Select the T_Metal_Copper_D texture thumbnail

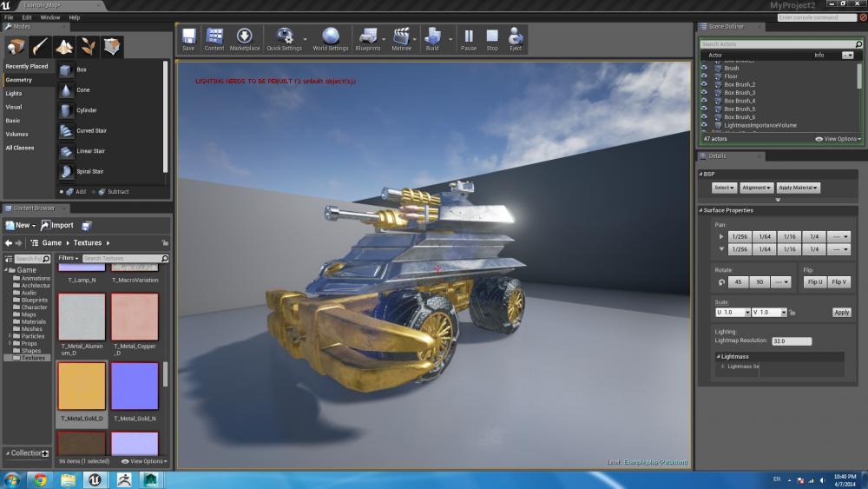(x=135, y=317)
